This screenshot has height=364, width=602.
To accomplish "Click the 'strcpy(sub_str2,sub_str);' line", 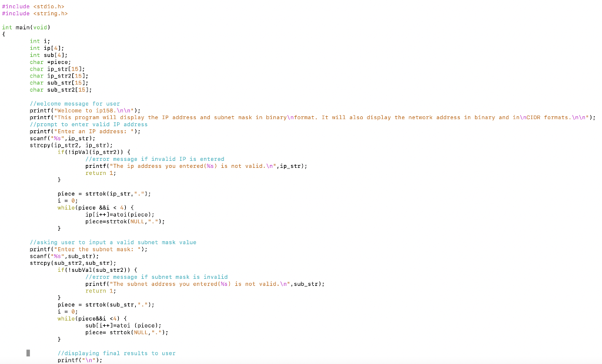I will (x=73, y=263).
